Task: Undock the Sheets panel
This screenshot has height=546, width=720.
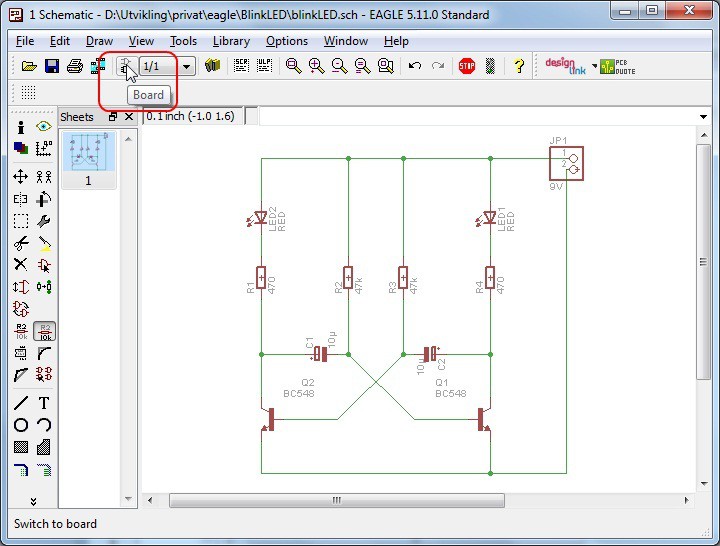Action: click(113, 117)
